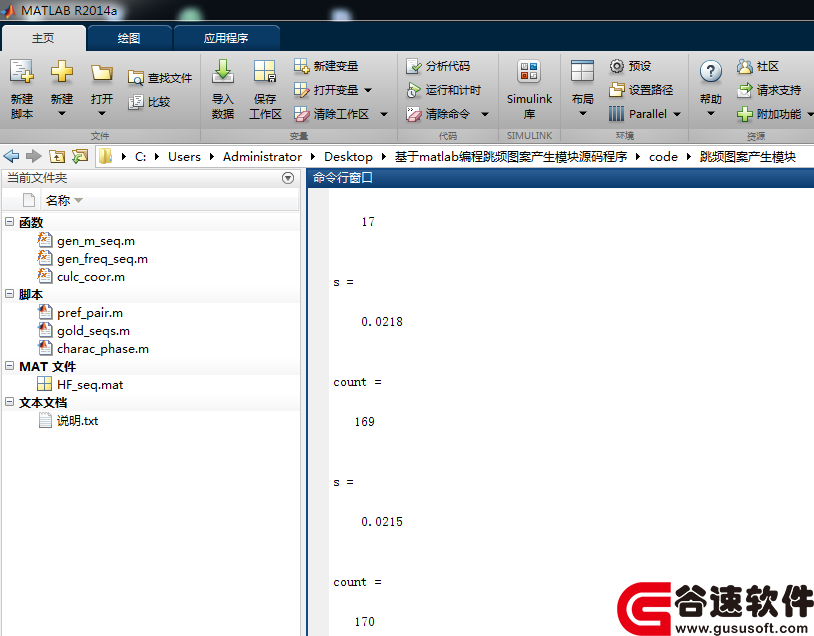
Task: Open the Help (帮助) dropdown arrow
Action: tap(711, 114)
